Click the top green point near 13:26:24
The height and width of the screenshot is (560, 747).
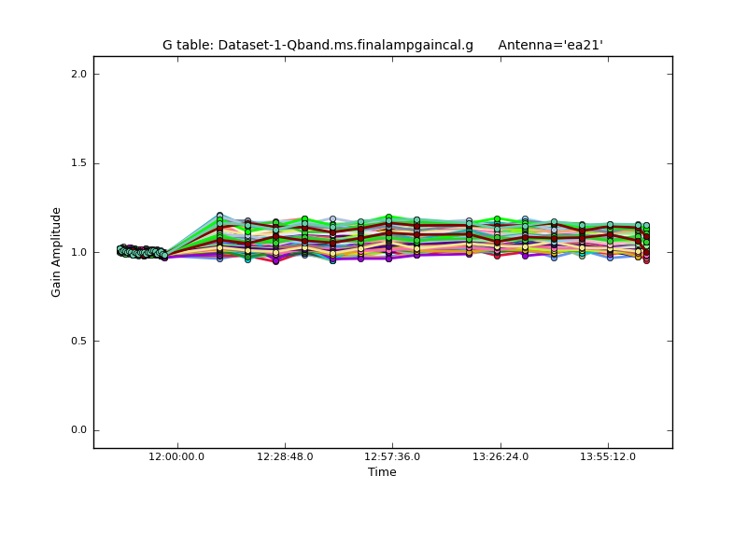coord(497,219)
